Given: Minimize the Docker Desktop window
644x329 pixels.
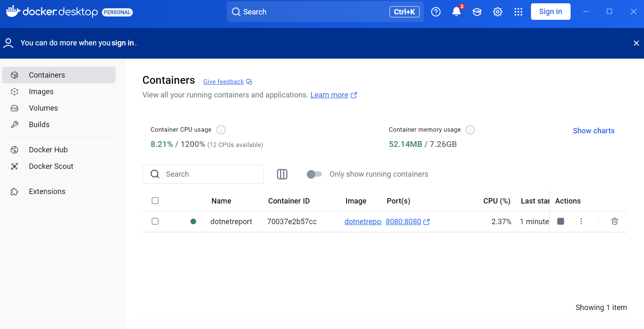Looking at the screenshot, I should pos(586,12).
